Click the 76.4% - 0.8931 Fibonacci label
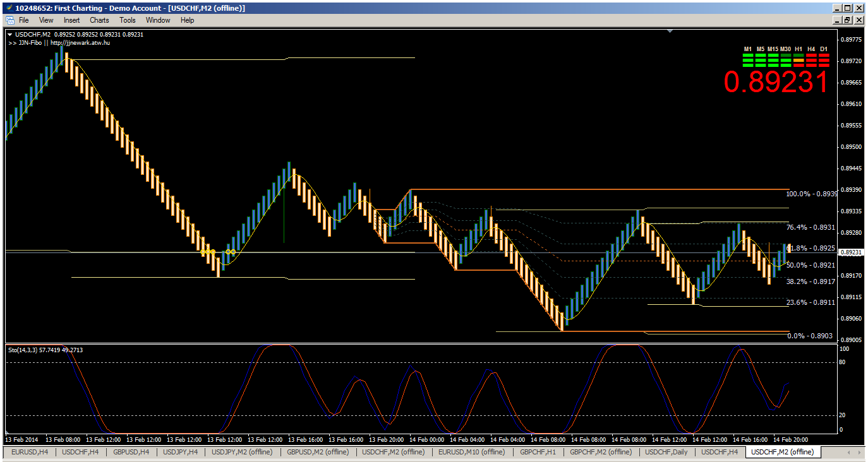This screenshot has height=462, width=868. click(811, 227)
